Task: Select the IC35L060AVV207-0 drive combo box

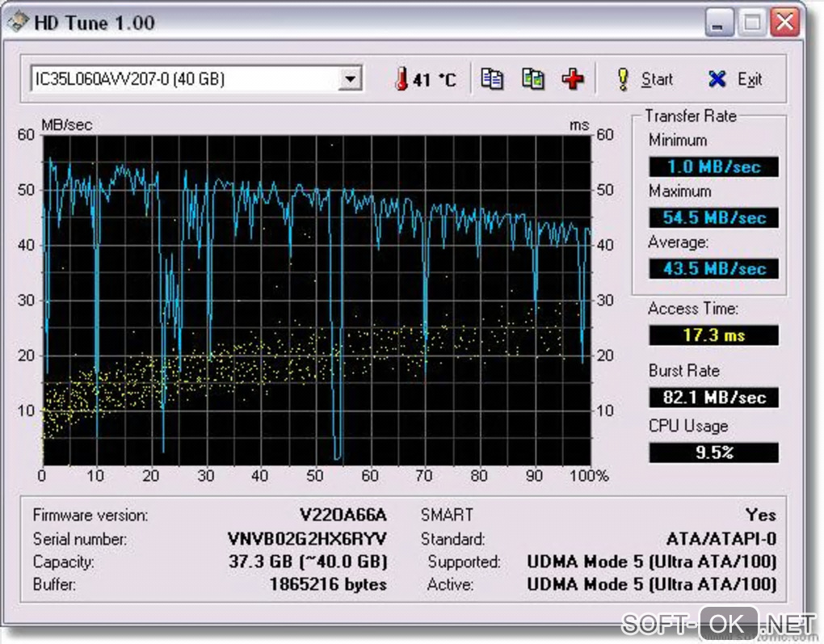Action: click(196, 79)
